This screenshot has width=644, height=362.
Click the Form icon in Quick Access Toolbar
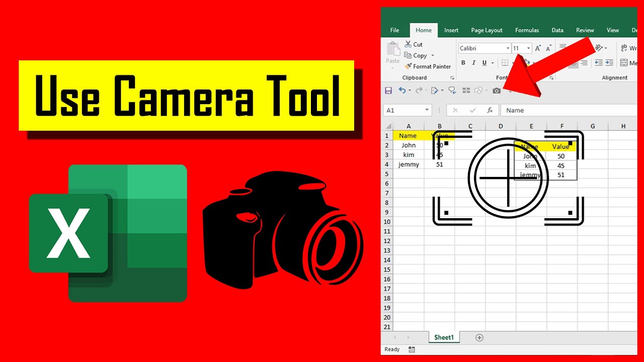(466, 90)
